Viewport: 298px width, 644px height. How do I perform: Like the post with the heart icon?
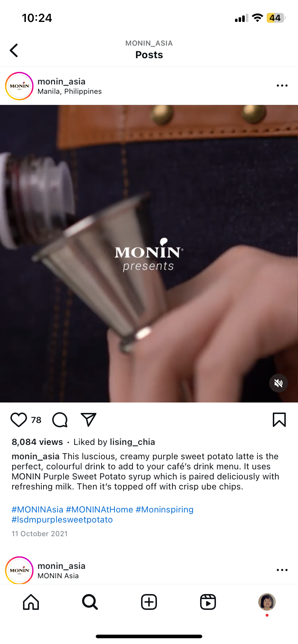pyautogui.click(x=19, y=420)
